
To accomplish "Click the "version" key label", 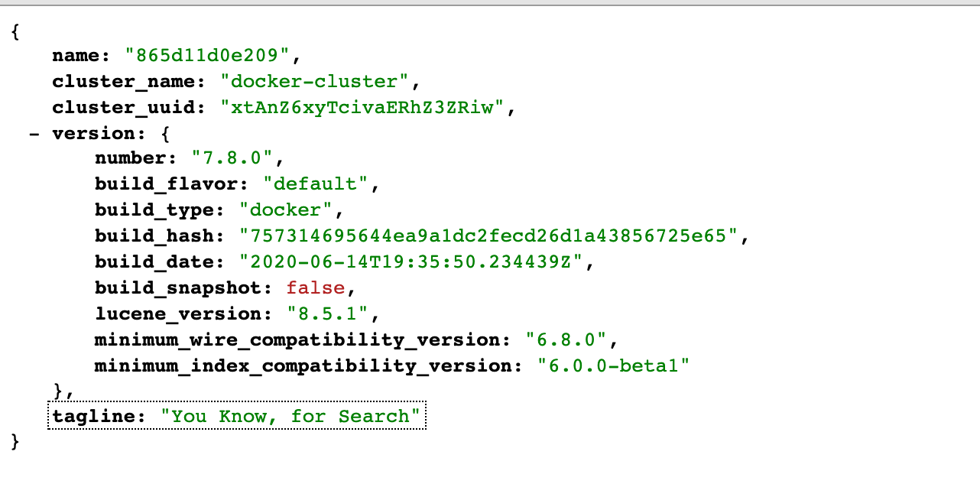I will tap(92, 134).
